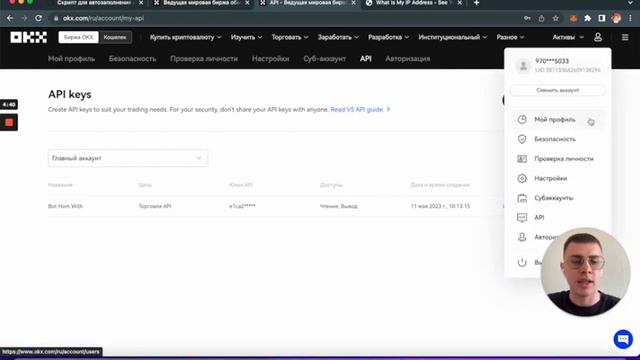Screen dimensions: 640x360
Task: Click the Торговля API purpose cell
Action: tap(155, 206)
